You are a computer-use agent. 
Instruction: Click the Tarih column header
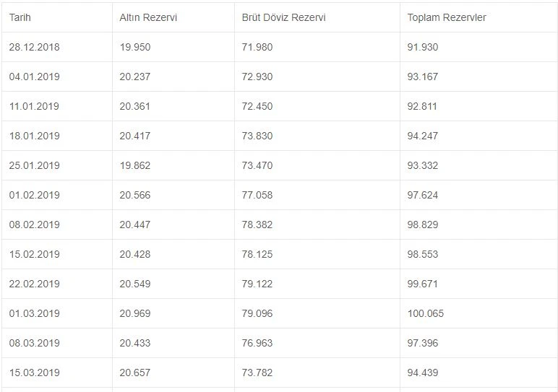pyautogui.click(x=20, y=17)
